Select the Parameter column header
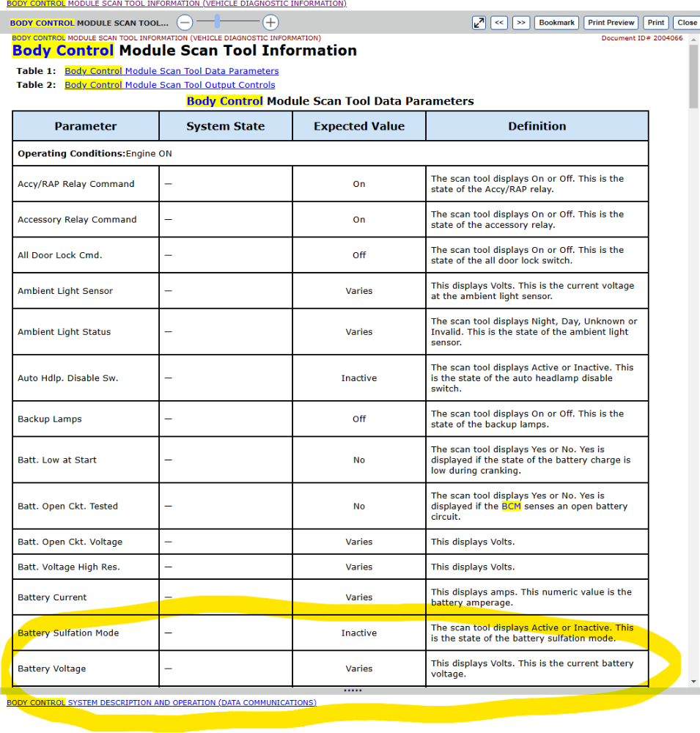 click(86, 126)
